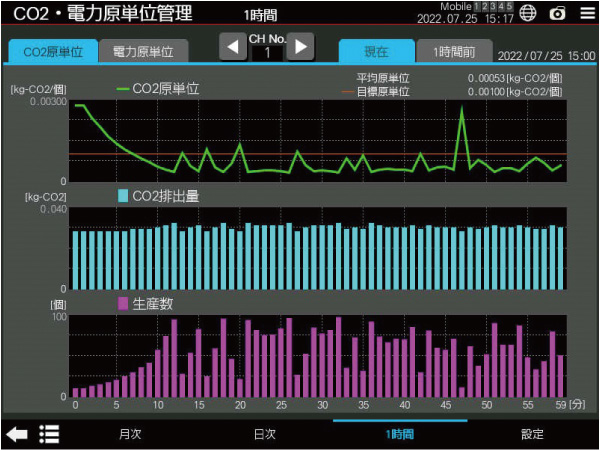
Task: Click the light blue CO2排出量 legend square
Action: click(x=123, y=196)
